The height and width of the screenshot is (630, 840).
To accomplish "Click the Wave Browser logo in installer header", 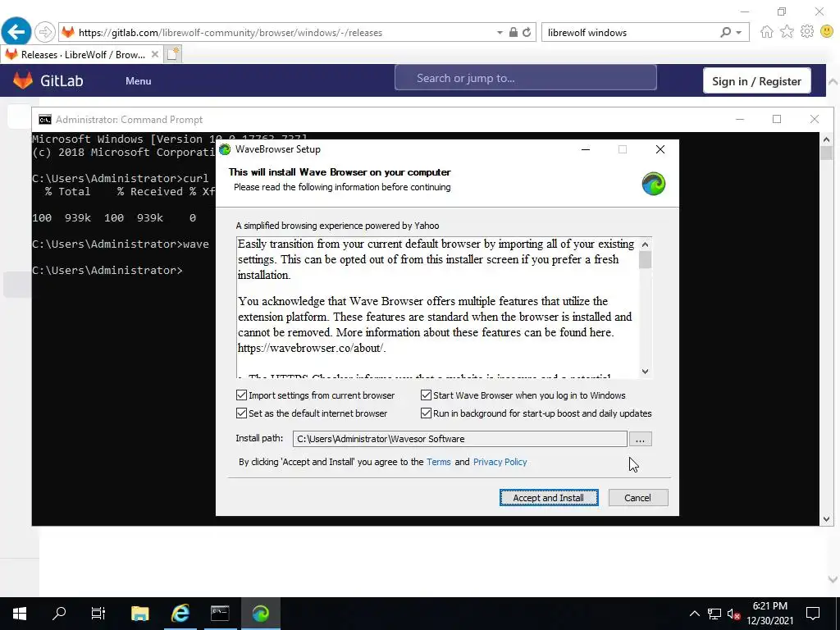I will point(653,184).
